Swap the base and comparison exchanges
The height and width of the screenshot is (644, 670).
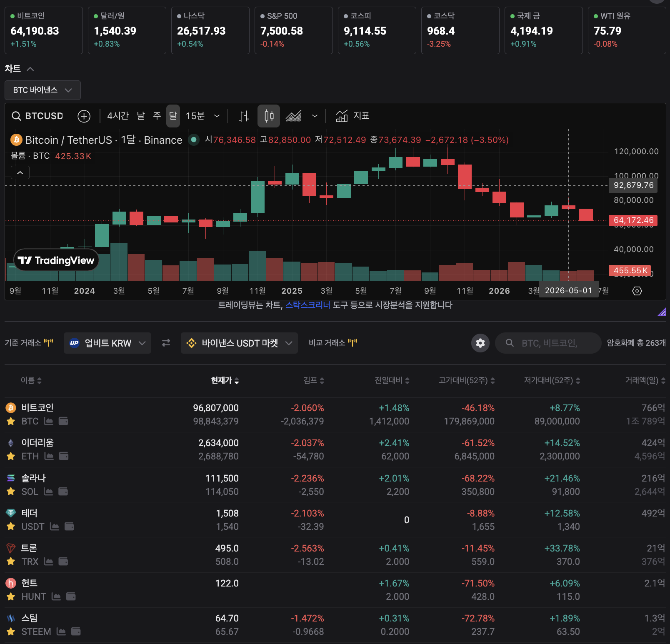coord(166,343)
